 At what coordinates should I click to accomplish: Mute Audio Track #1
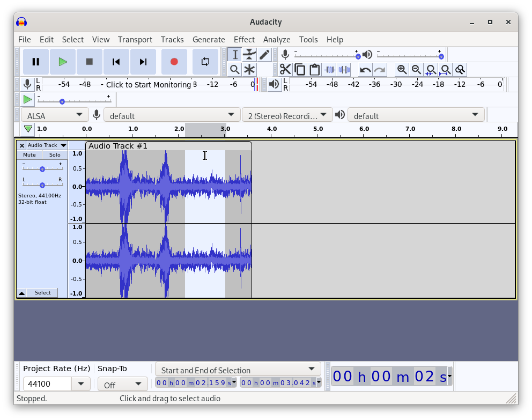(29, 154)
